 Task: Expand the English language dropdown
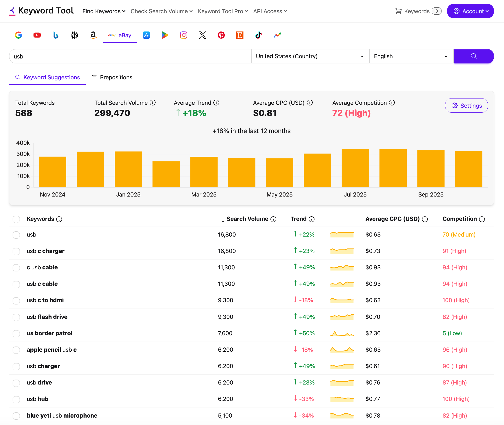point(411,56)
